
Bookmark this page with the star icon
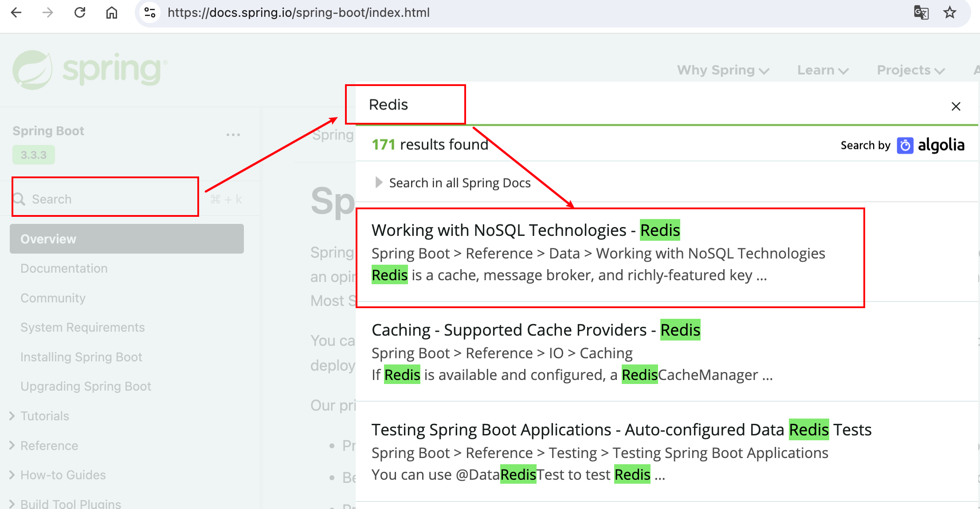[949, 12]
